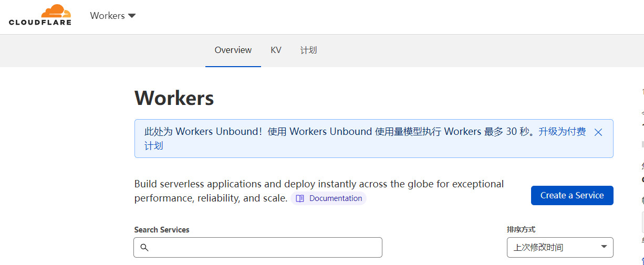Open the Workers account dropdown
Viewport: 644px width, 265px height.
pyautogui.click(x=113, y=16)
